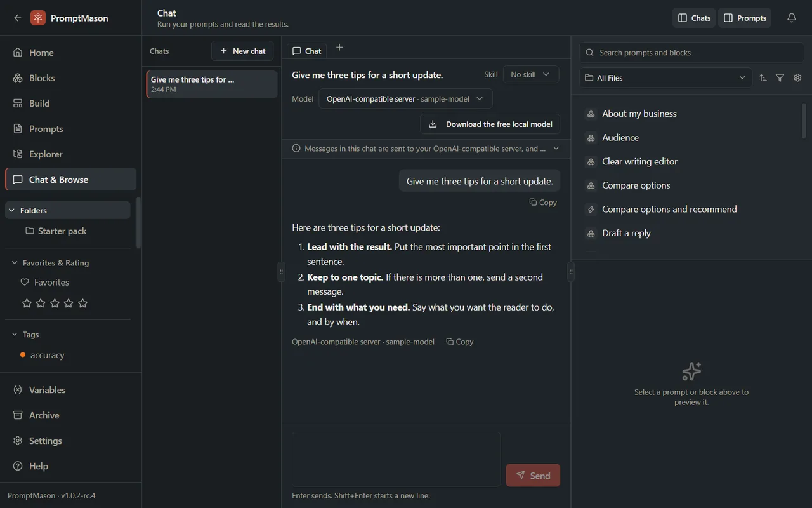This screenshot has width=812, height=508.
Task: Open the No skill dropdown
Action: [x=531, y=74]
